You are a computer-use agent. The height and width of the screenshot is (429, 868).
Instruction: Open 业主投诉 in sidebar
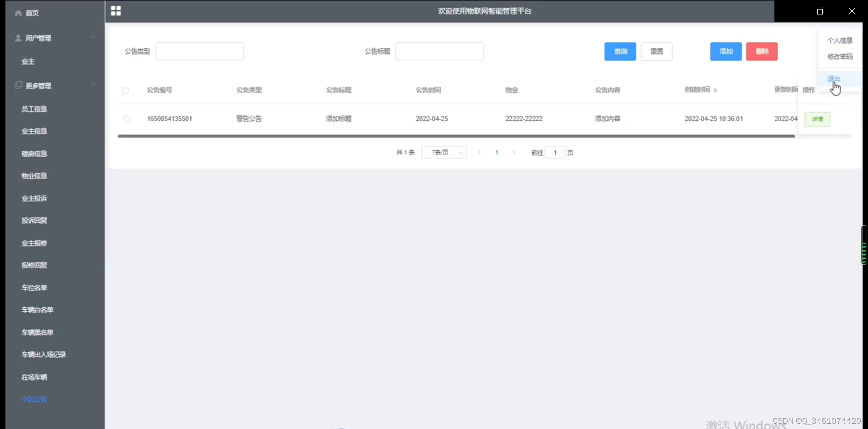pos(34,198)
